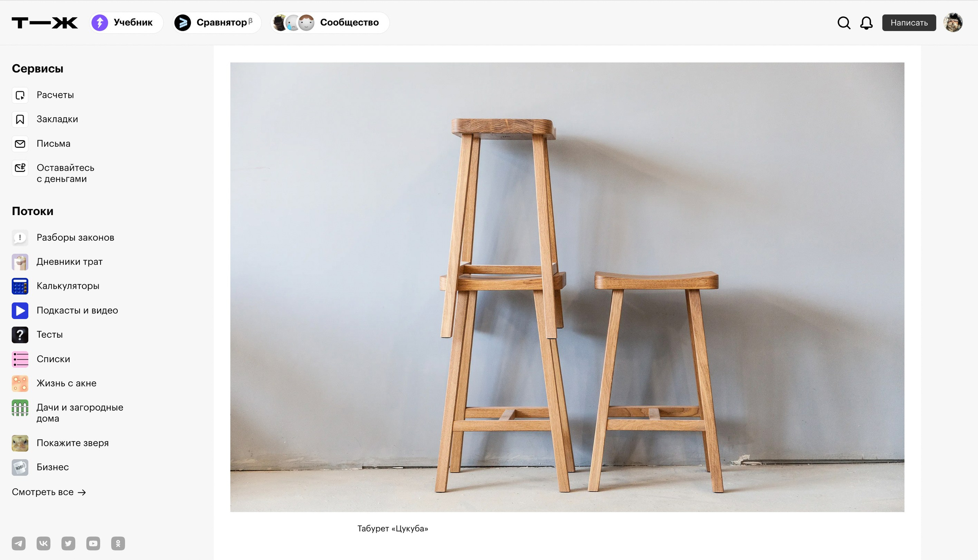Viewport: 978px width, 560px height.
Task: Open the YouTube social icon
Action: pyautogui.click(x=93, y=543)
